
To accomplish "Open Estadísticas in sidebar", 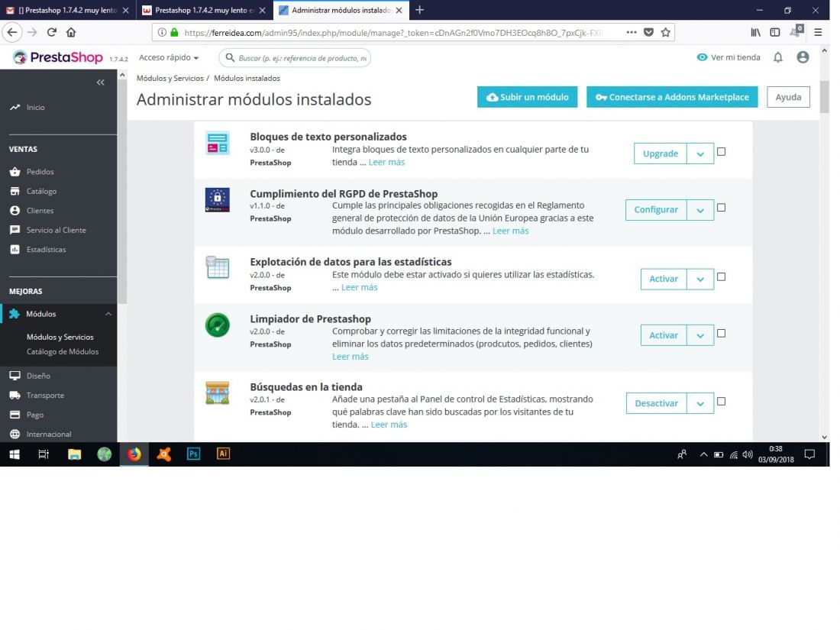I will pyautogui.click(x=46, y=250).
